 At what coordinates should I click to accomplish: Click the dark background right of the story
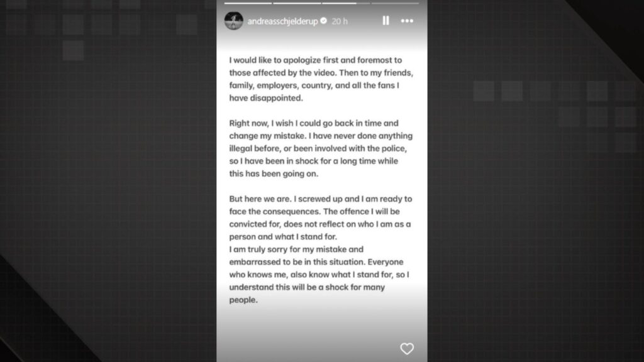point(535,189)
